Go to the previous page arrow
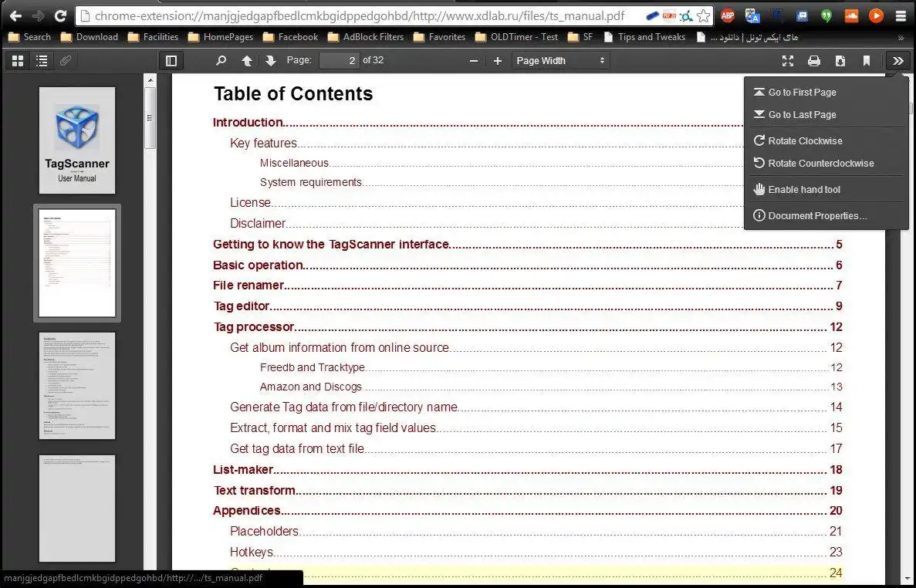This screenshot has width=916, height=588. tap(246, 61)
